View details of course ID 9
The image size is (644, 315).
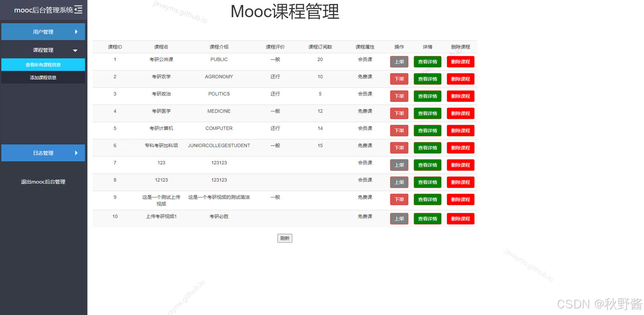click(x=427, y=200)
